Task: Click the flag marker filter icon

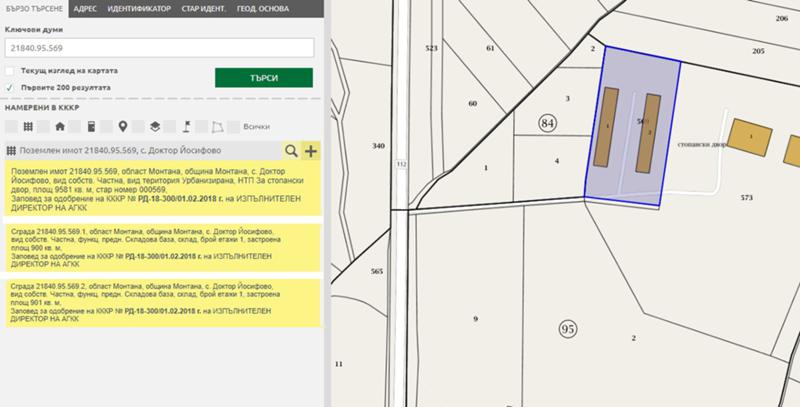Action: pos(186,127)
